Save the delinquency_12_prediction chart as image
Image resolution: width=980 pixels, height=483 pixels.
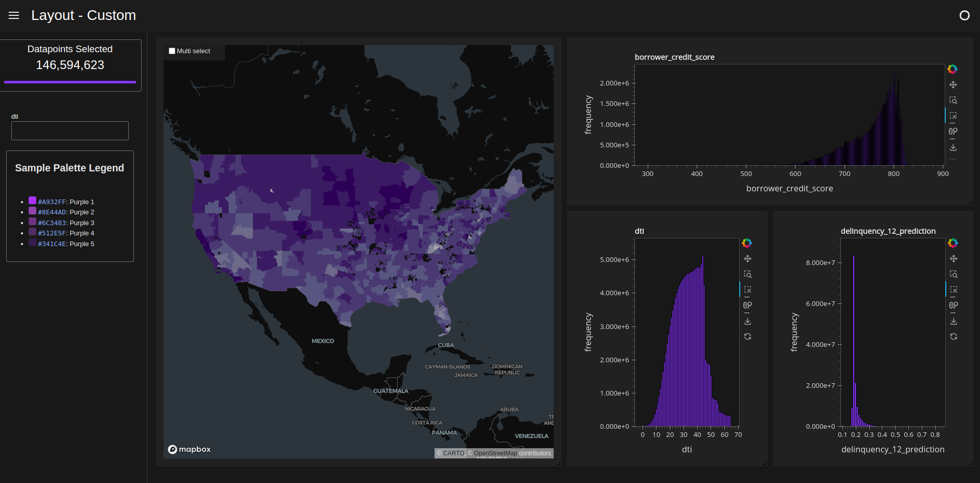[953, 321]
